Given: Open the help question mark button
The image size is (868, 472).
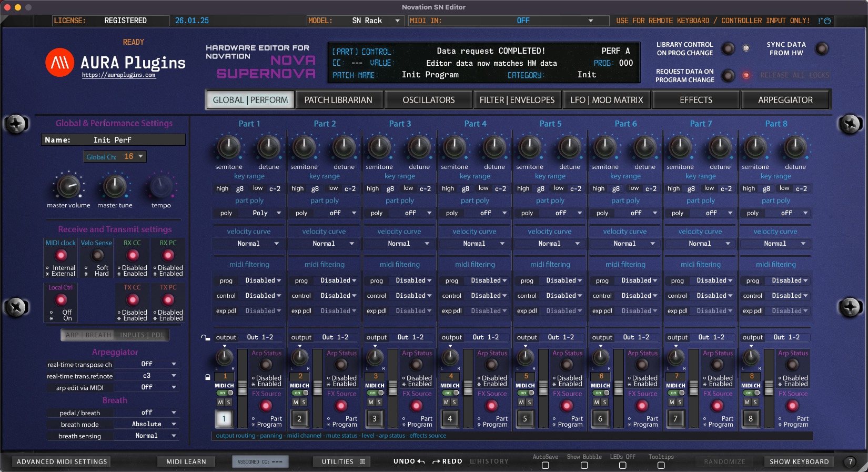Looking at the screenshot, I should coord(850,461).
